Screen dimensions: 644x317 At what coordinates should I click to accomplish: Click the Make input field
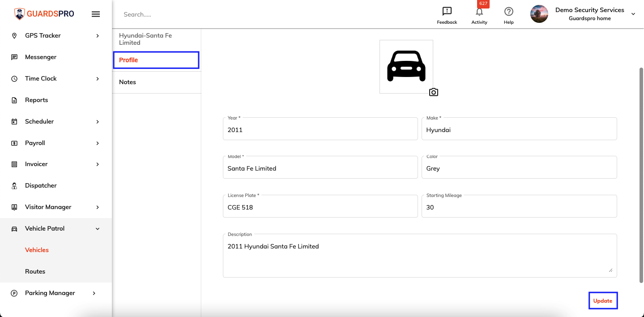pyautogui.click(x=519, y=129)
